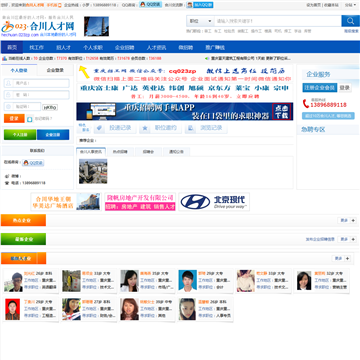Viewport: 360px width, 360px height.
Task: Open 找工作 in the navigation bar
Action: pyautogui.click(x=36, y=47)
